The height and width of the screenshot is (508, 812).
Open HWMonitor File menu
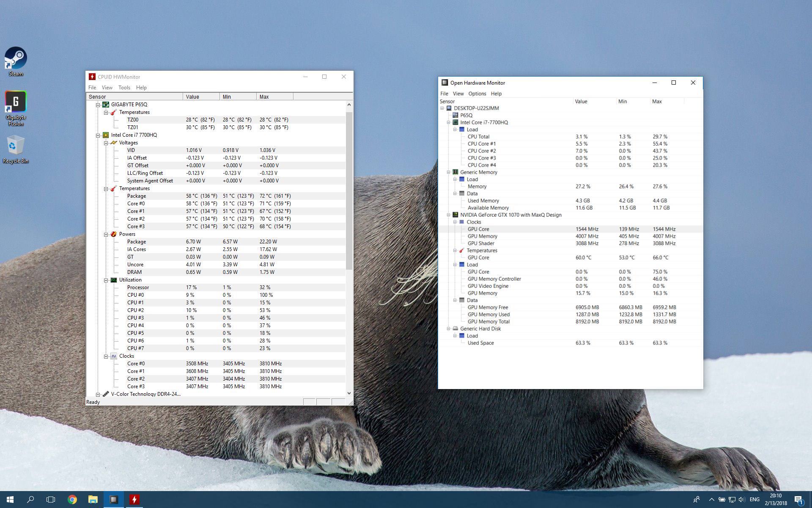click(x=92, y=88)
